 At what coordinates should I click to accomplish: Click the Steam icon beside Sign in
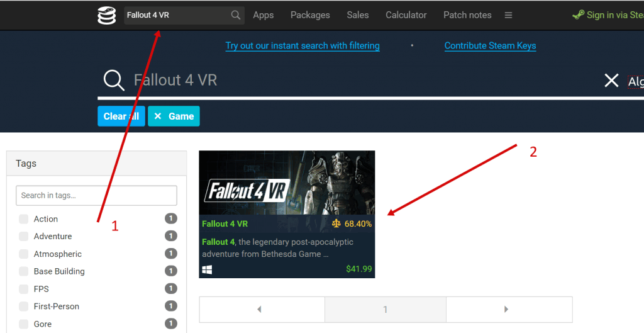point(579,15)
